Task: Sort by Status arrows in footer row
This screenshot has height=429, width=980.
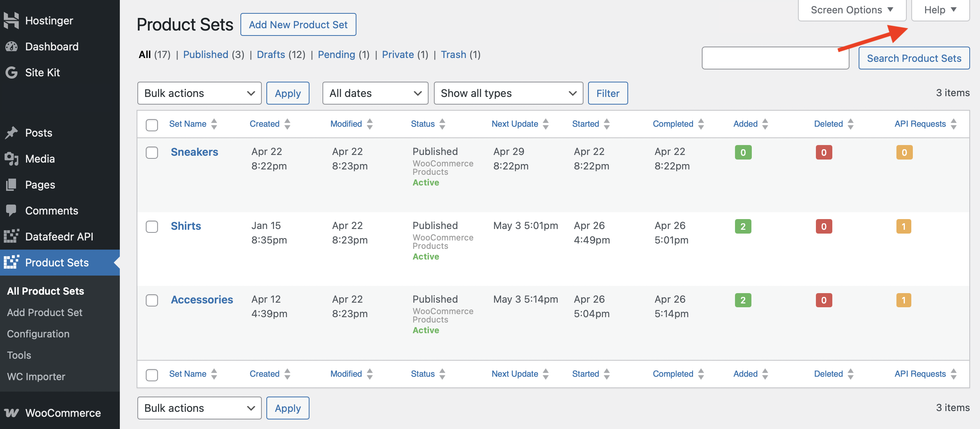Action: [x=442, y=374]
